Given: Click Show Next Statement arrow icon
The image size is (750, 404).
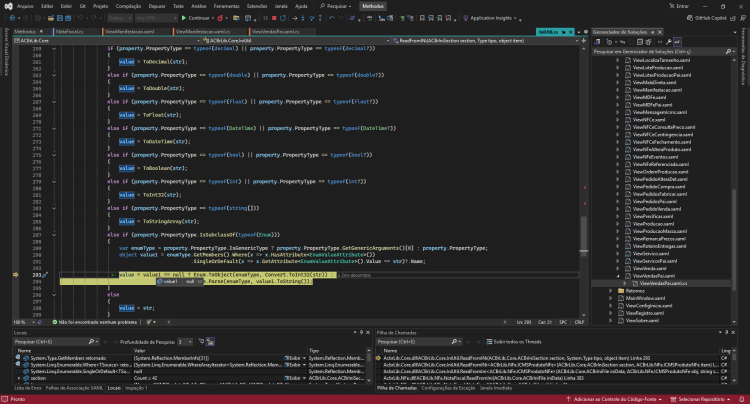Looking at the screenshot, I should pos(295,18).
